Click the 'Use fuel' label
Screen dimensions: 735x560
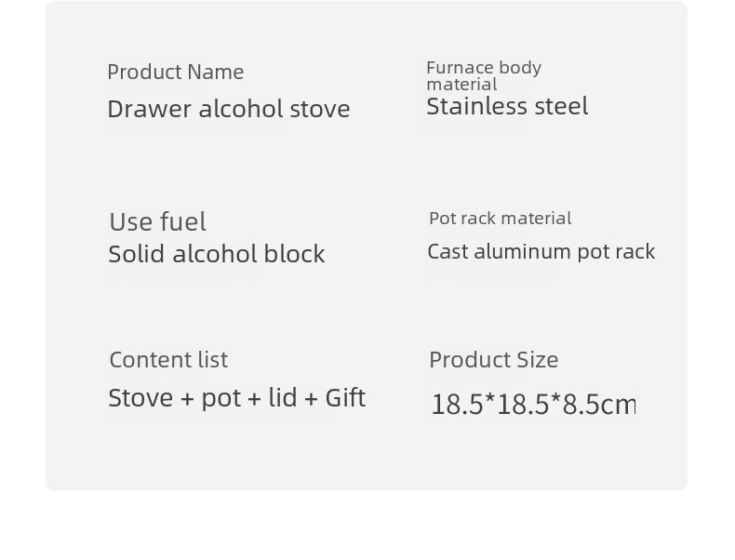pos(157,221)
